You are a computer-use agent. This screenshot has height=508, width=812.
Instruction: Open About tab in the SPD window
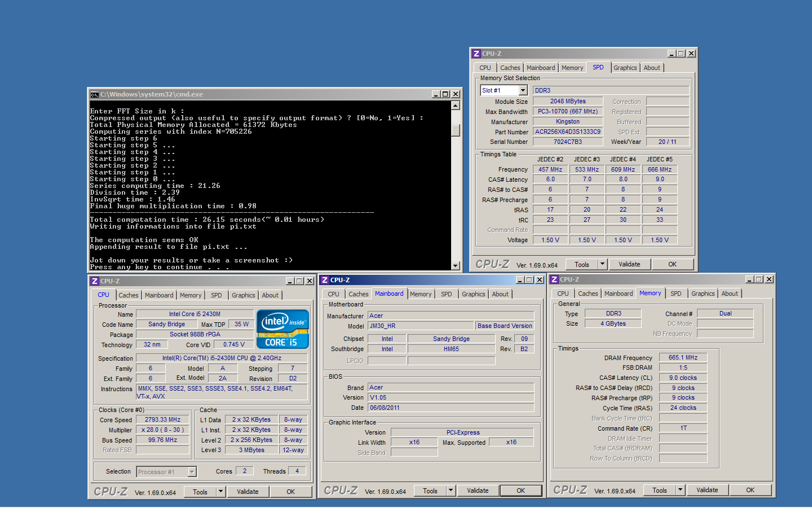coord(652,68)
